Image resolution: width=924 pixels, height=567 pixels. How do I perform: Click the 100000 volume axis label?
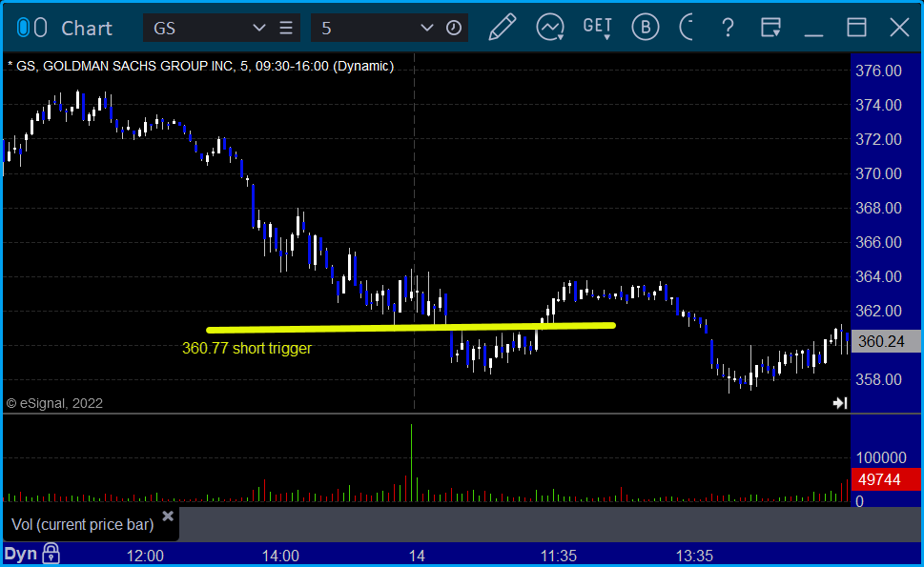[881, 458]
